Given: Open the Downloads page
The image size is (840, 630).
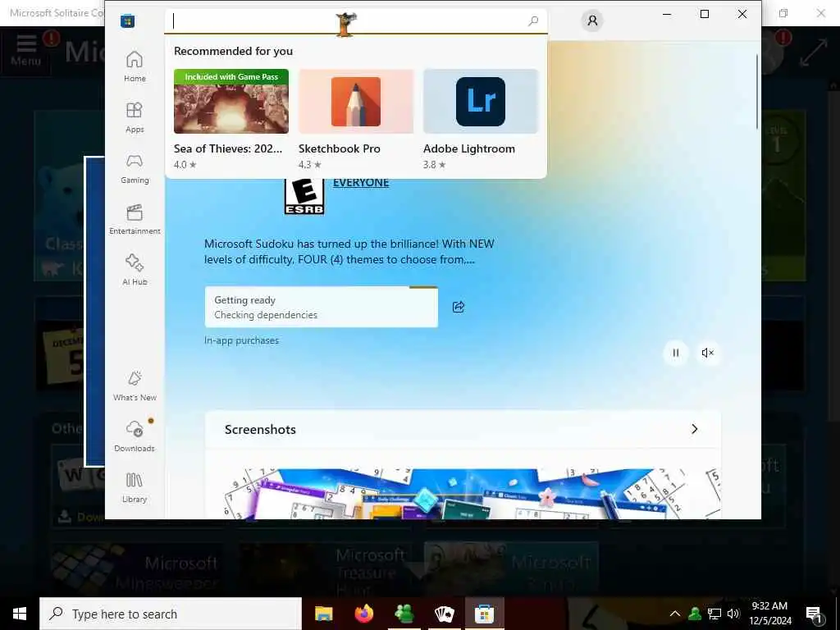Looking at the screenshot, I should 135,436.
